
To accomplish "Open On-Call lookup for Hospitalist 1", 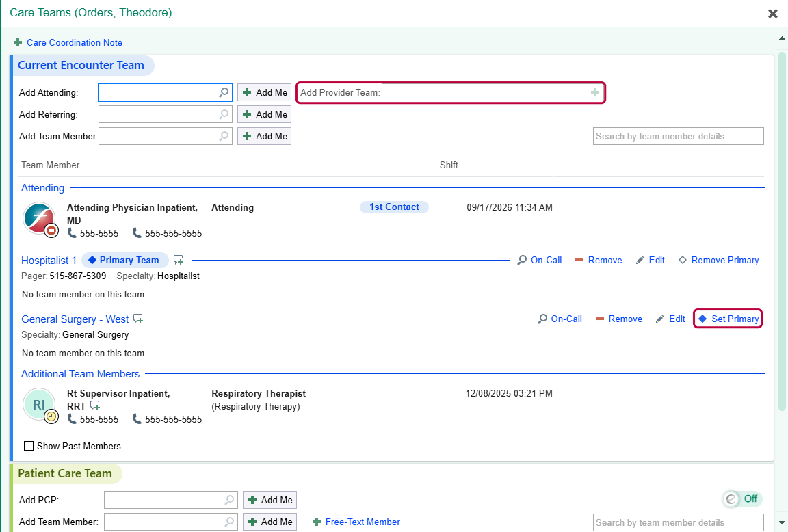I will tap(540, 261).
